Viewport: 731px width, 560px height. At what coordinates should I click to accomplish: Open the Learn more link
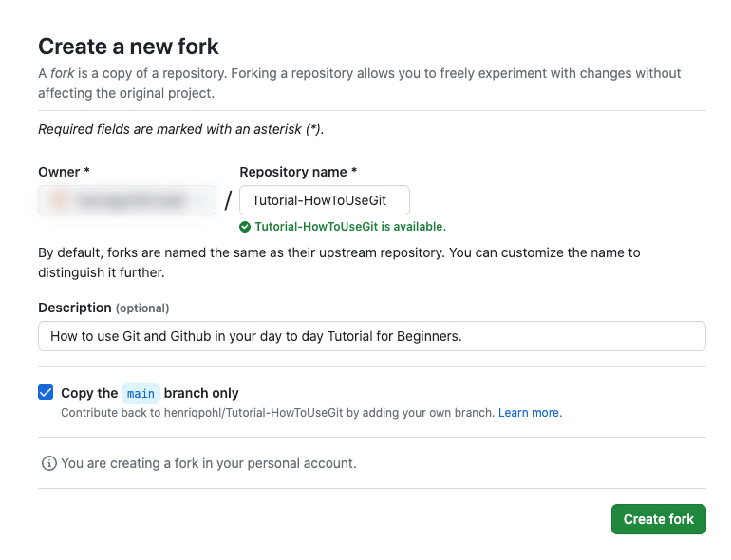click(530, 413)
